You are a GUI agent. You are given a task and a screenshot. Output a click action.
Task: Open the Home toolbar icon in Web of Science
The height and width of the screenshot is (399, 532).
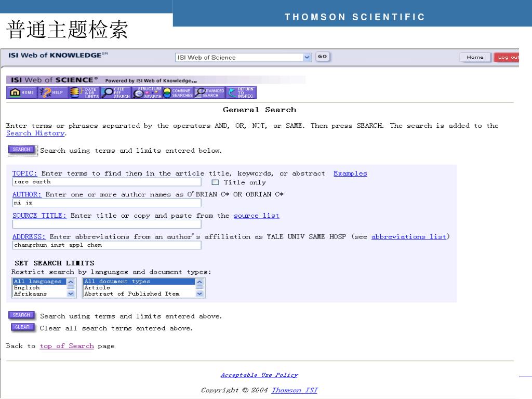click(22, 92)
